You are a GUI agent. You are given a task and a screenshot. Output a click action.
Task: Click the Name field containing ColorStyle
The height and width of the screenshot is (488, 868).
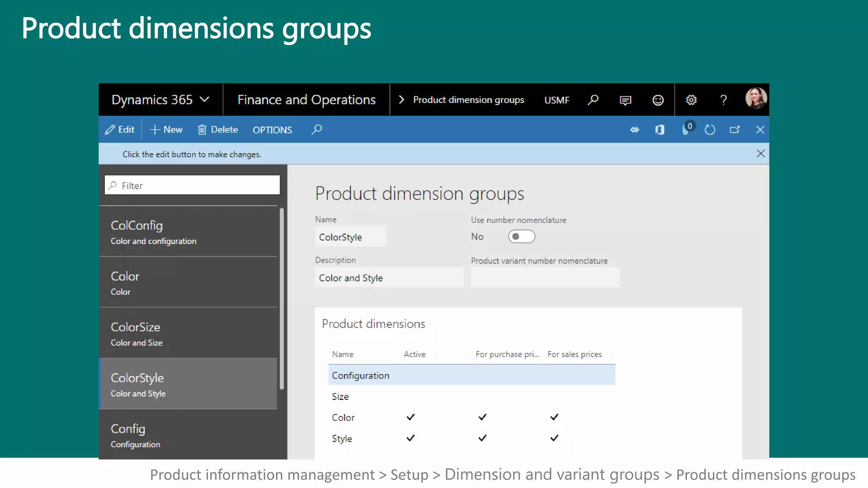351,237
